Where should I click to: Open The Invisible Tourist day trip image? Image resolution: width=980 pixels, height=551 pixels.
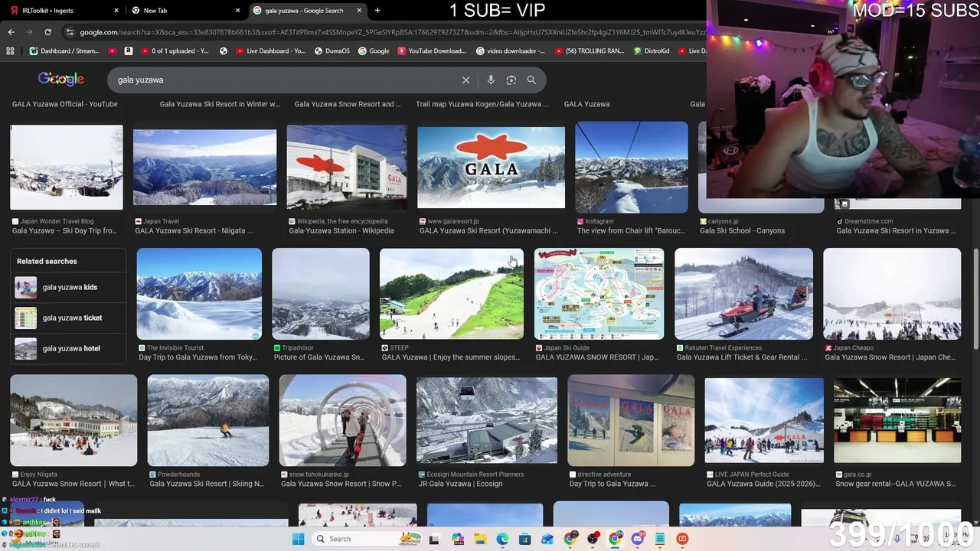coord(199,293)
